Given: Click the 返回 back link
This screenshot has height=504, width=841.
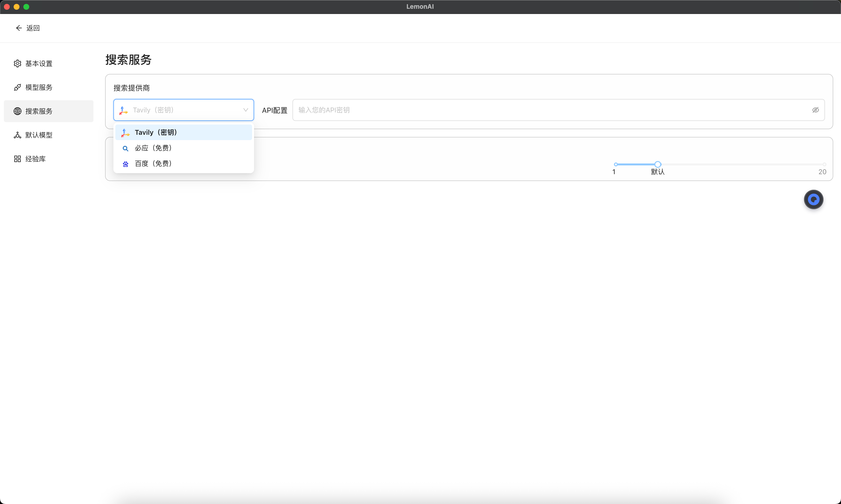Looking at the screenshot, I should tap(33, 28).
